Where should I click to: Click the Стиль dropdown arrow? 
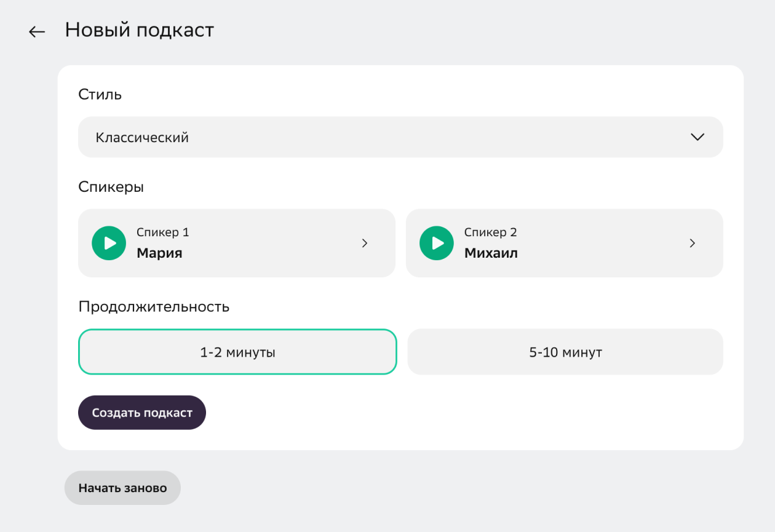[697, 137]
